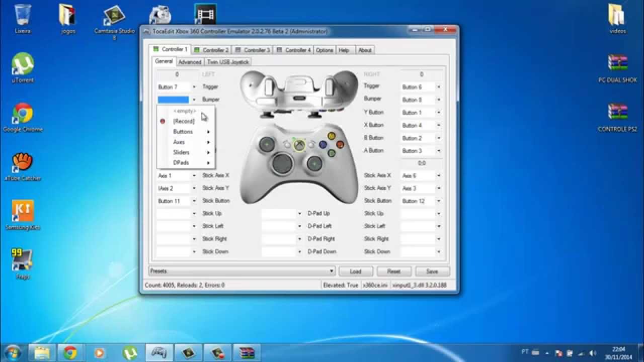Open aTube Catcher desktop shortcut

tap(23, 166)
